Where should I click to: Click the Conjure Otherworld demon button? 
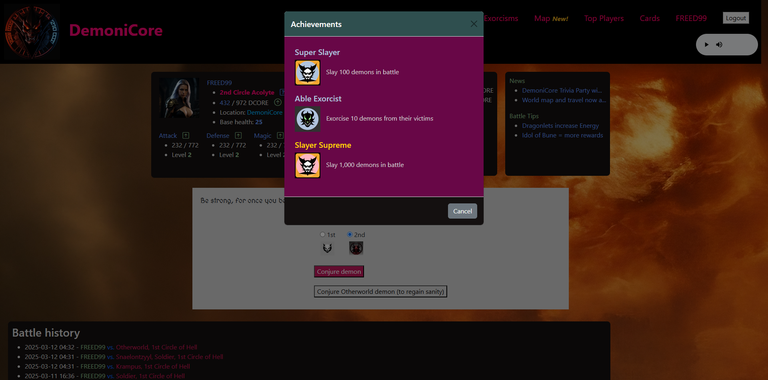point(381,291)
